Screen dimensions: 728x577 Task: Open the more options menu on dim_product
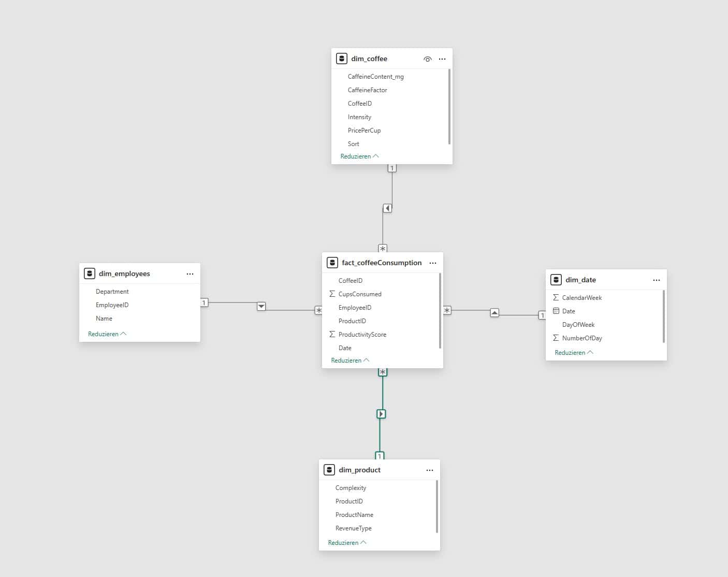[430, 470]
